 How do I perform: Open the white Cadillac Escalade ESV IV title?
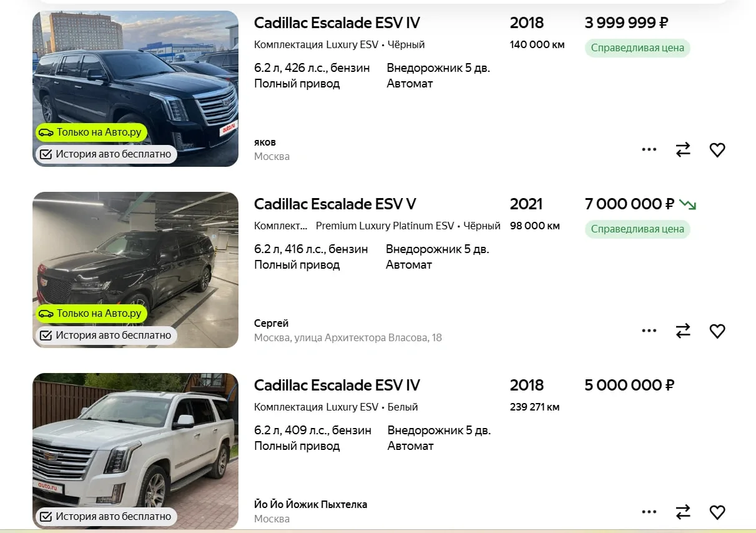click(337, 386)
